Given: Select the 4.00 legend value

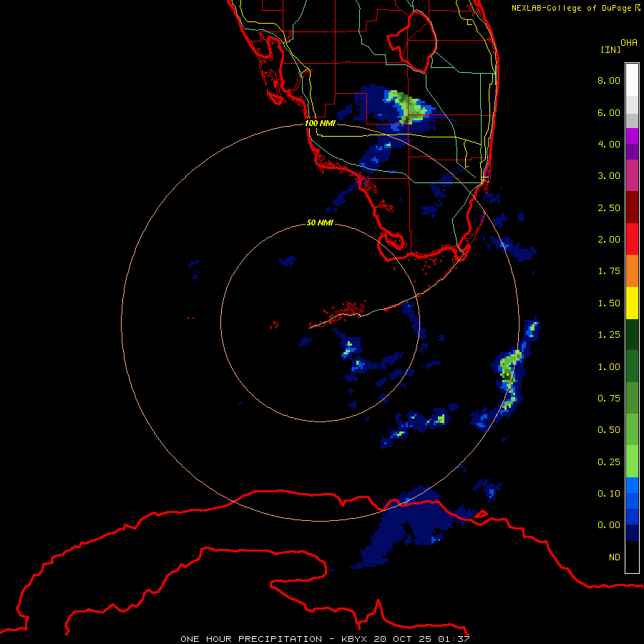Looking at the screenshot, I should (x=608, y=144).
